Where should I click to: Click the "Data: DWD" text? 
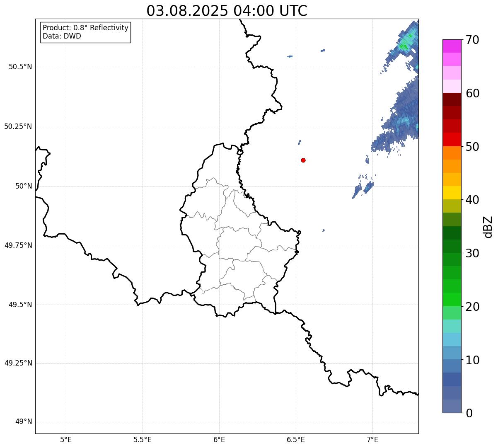[x=62, y=36]
